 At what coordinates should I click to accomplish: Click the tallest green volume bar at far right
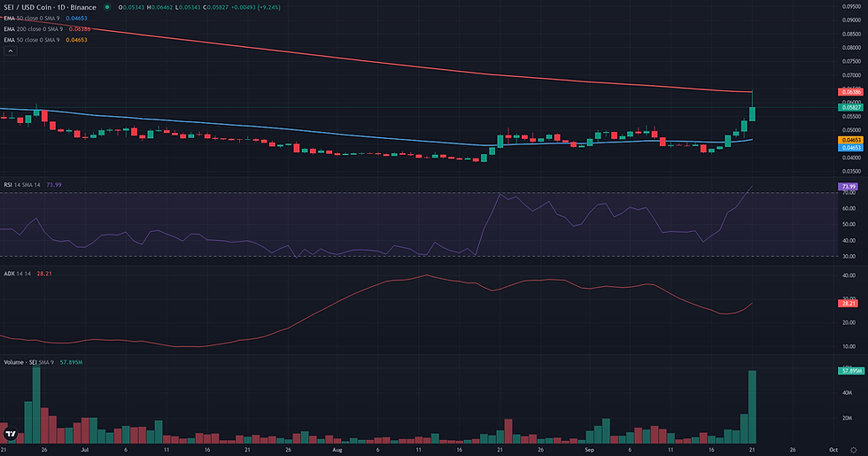[x=752, y=406]
